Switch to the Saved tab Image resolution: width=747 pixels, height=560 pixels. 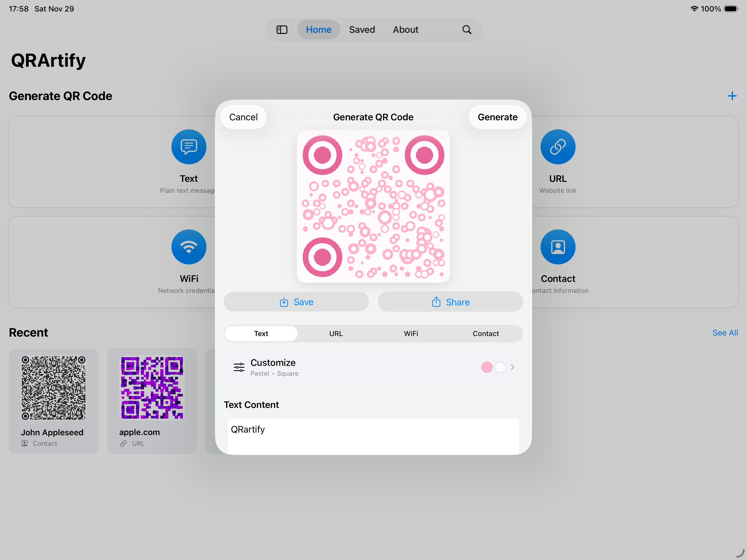point(362,30)
